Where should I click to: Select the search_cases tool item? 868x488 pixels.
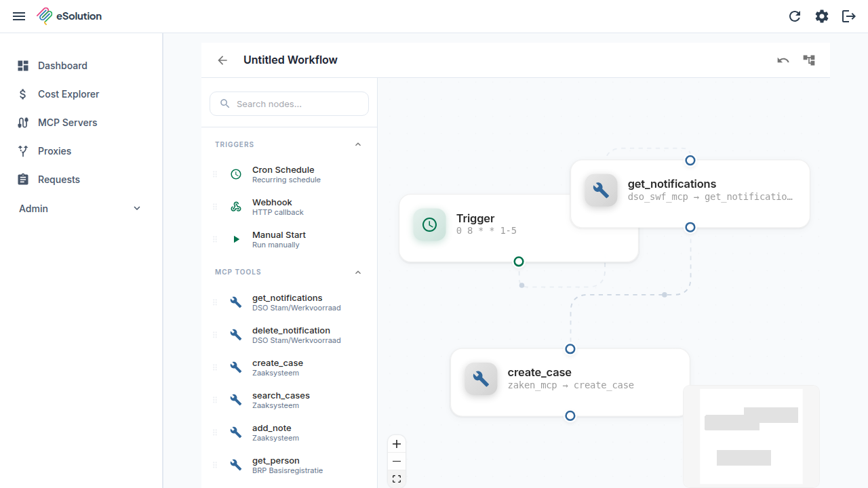pos(290,400)
